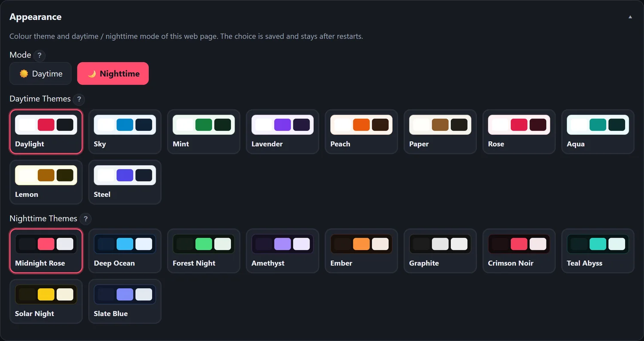Select the Amethyst theme card

(283, 251)
